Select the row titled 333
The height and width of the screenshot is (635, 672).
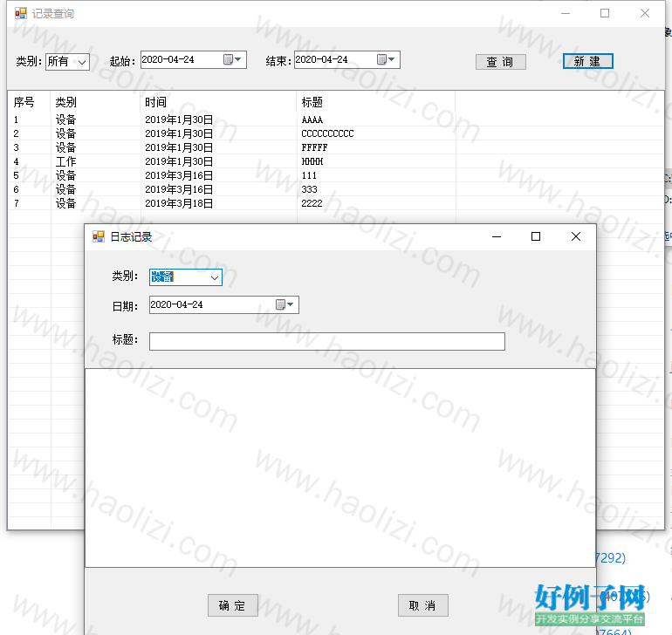[x=336, y=189]
